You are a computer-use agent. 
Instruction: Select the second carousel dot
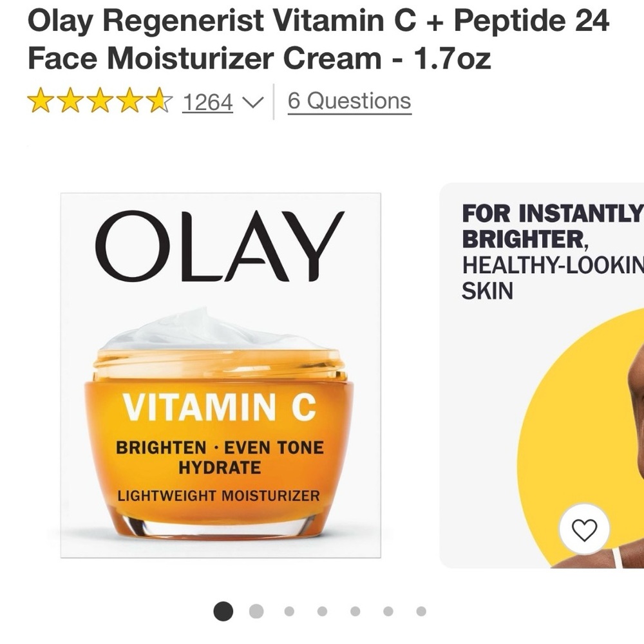pos(256,610)
